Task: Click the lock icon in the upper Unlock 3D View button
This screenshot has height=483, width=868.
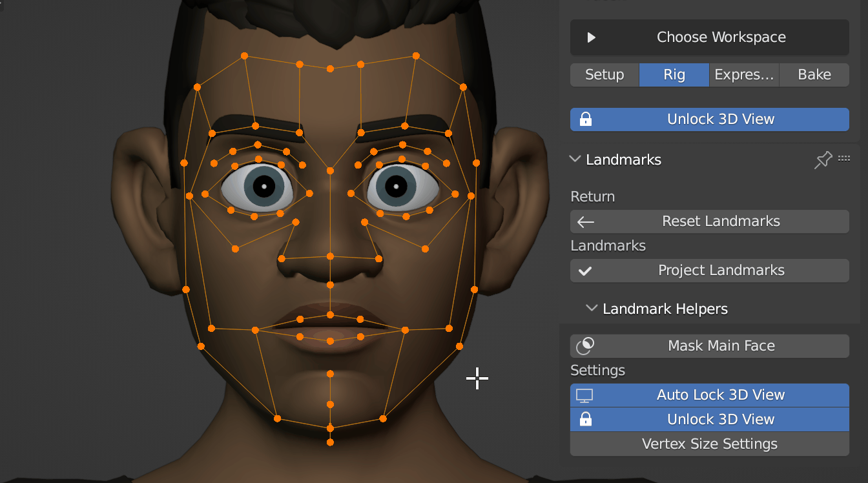Action: (586, 119)
